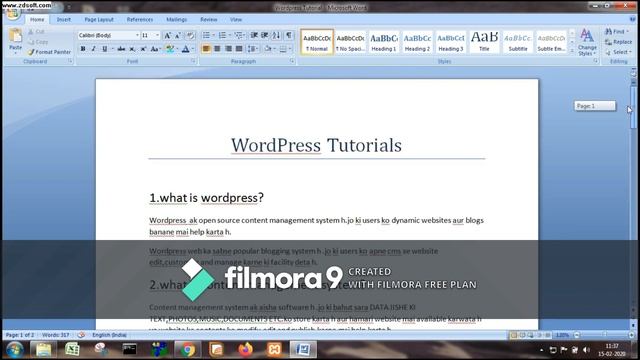Click the font color icon
The image size is (640, 360).
pyautogui.click(x=185, y=49)
